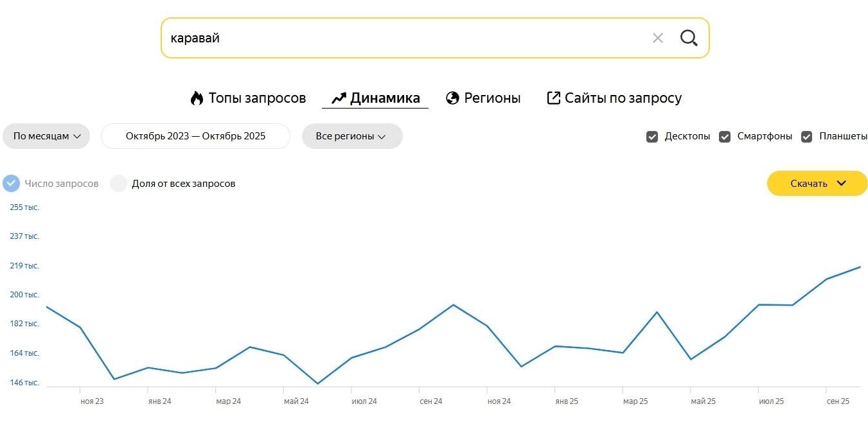Click the flame icon for top queries

click(x=197, y=98)
